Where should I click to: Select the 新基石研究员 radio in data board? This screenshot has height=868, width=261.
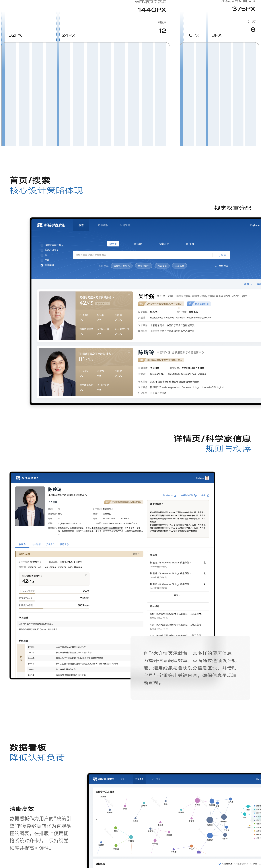(236, 864)
